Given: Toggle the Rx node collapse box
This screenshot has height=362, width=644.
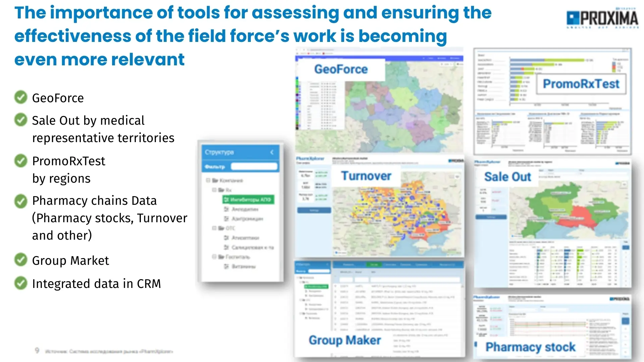Looking at the screenshot, I should 214,190.
